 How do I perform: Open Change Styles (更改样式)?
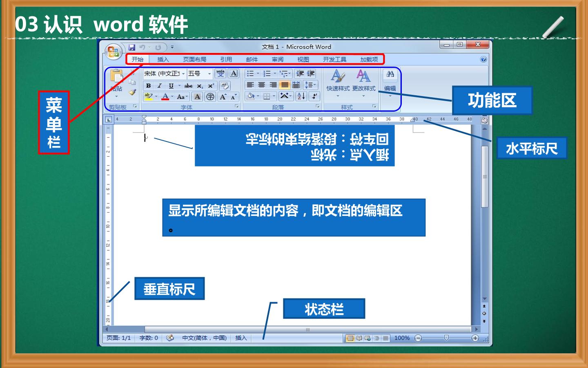363,84
